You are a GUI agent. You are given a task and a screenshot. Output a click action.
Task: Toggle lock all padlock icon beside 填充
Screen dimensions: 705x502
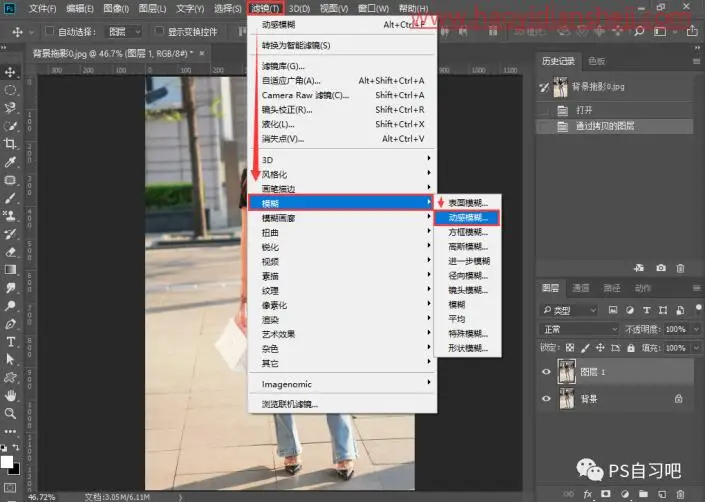631,347
